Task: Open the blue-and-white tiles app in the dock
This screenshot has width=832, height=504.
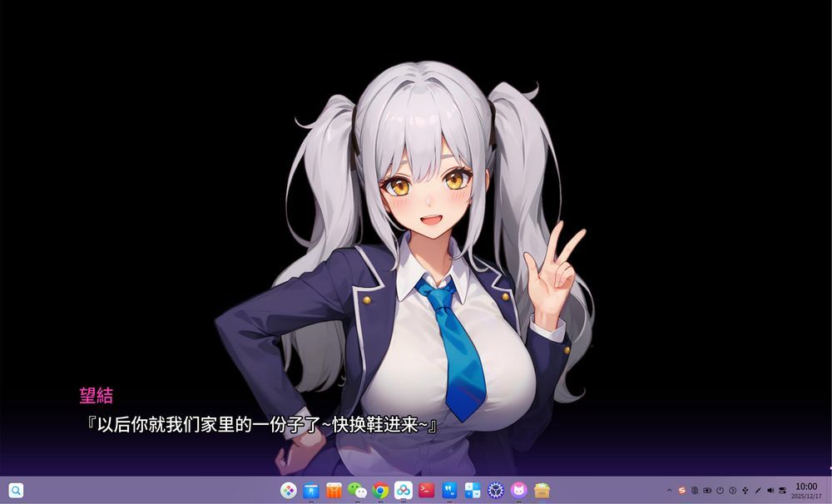Action: (473, 491)
